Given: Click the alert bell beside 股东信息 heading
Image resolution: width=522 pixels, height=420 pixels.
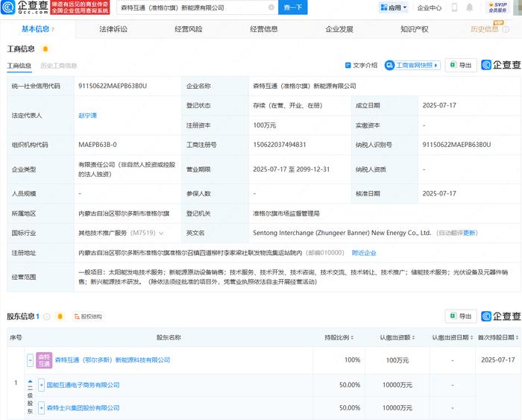Looking at the screenshot, I should (x=60, y=316).
